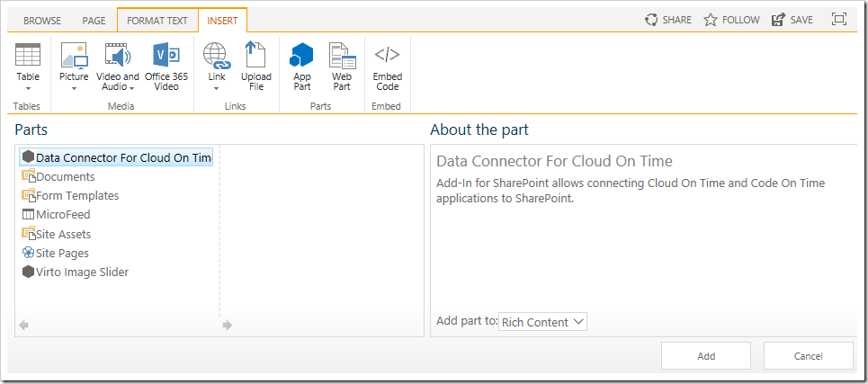Switch to the Format Text tab
This screenshot has height=384, width=868.
click(x=157, y=21)
